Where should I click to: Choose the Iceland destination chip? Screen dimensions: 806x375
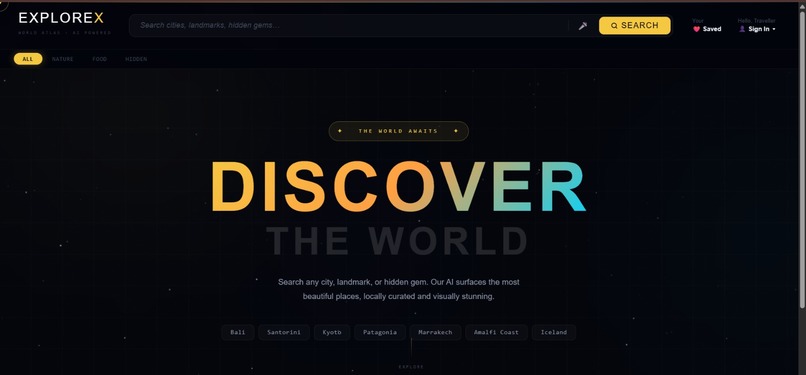(554, 332)
